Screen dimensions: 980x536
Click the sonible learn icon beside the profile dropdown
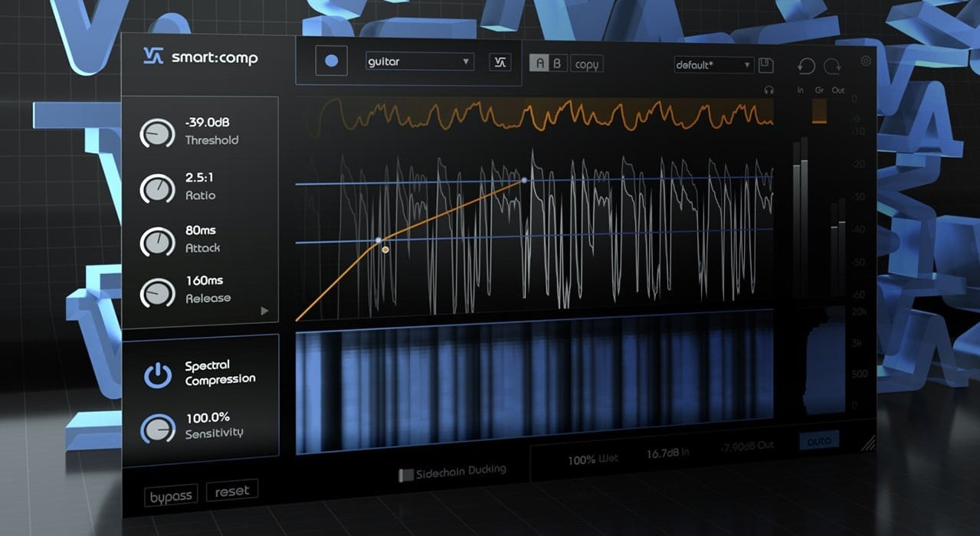(x=500, y=63)
